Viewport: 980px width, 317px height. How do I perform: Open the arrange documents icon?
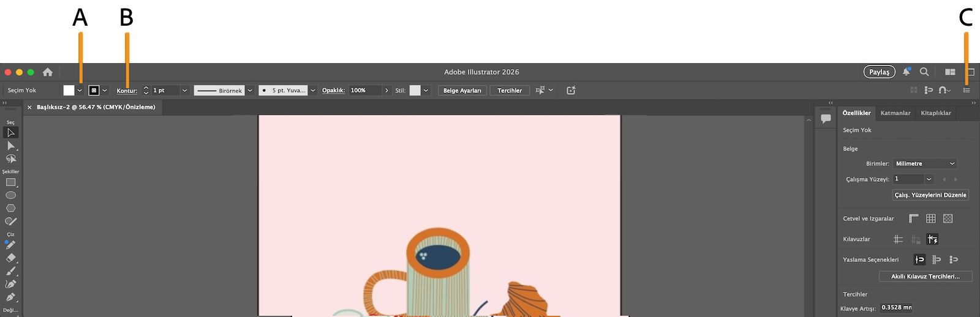pos(950,72)
